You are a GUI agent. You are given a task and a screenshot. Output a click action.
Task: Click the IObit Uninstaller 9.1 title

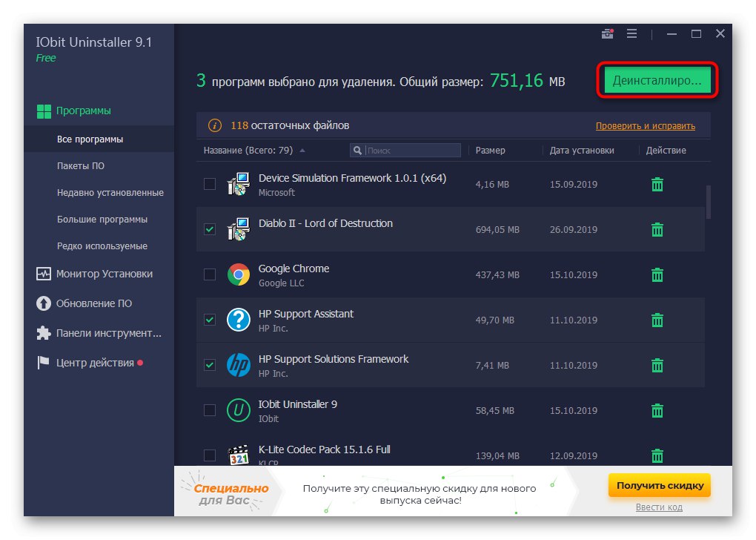(93, 42)
